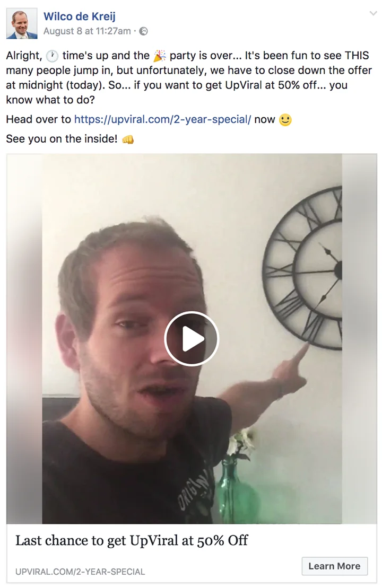Expand the post options chevron menu
Image resolution: width=382 pixels, height=588 pixels.
[373, 13]
